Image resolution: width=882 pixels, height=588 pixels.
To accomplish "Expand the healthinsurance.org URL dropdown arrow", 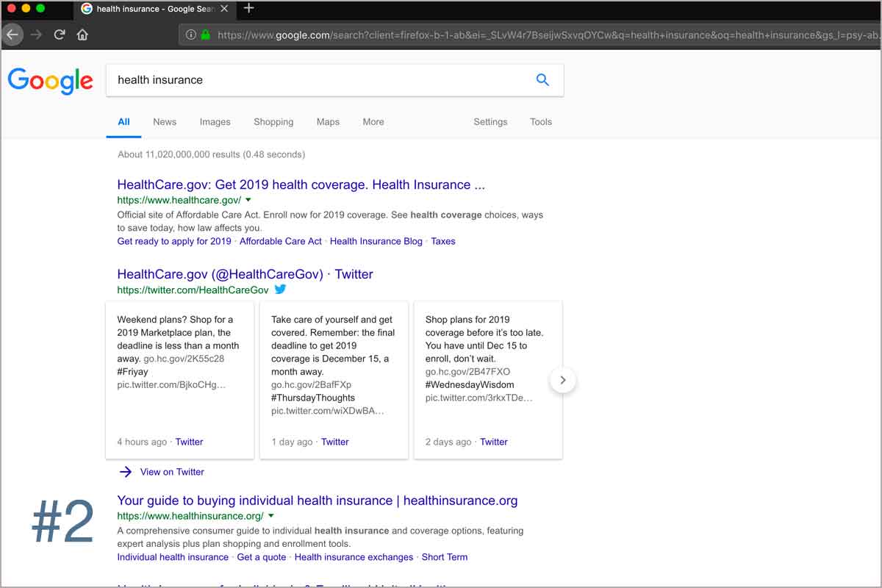I will 270,516.
